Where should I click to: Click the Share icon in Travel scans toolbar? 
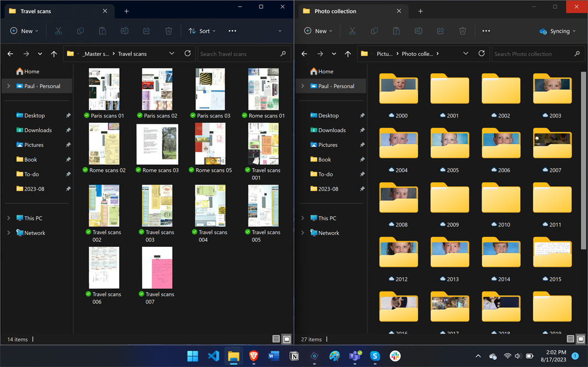coord(147,31)
